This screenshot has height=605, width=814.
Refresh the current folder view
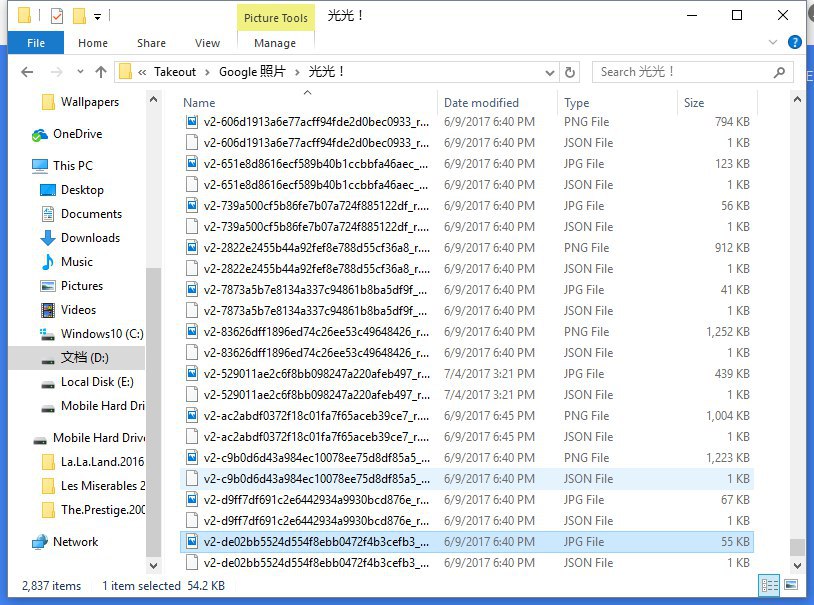(571, 72)
